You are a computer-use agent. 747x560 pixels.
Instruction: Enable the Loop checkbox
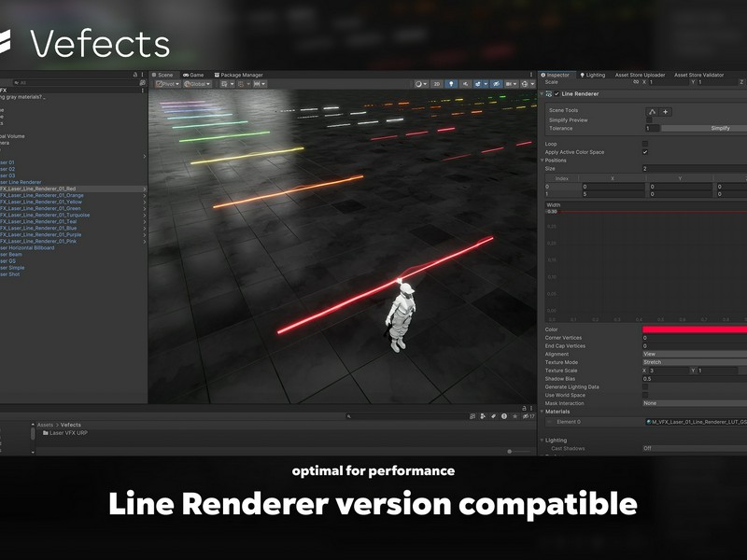click(x=645, y=144)
